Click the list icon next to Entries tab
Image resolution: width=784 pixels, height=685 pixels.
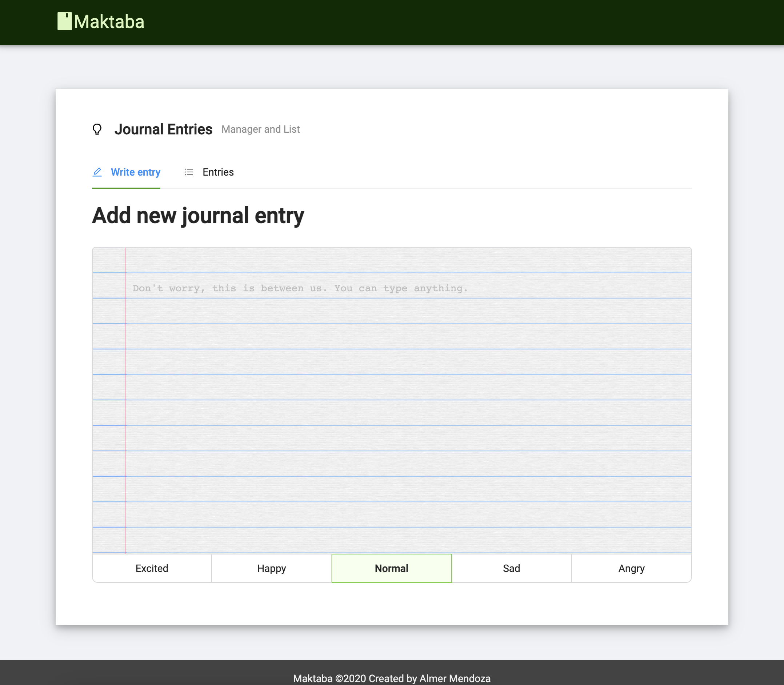189,172
